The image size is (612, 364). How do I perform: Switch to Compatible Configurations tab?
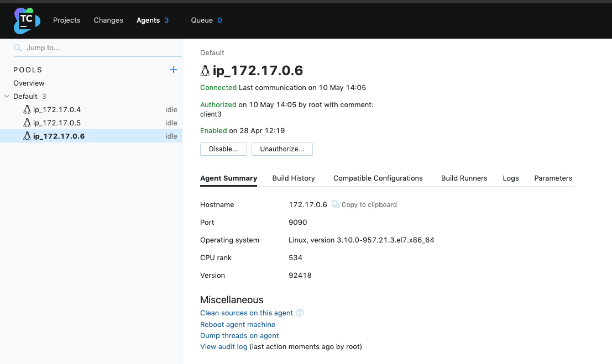point(378,178)
